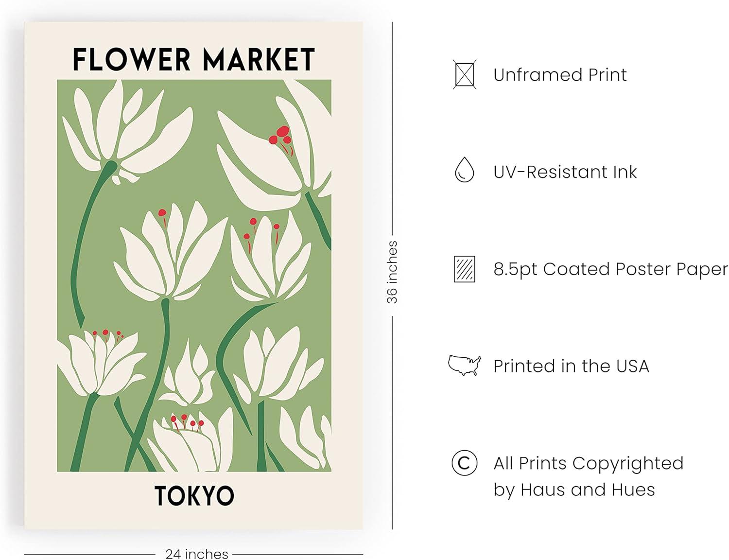Click the crossed-out frame icon
This screenshot has height=560, width=729.
(464, 74)
